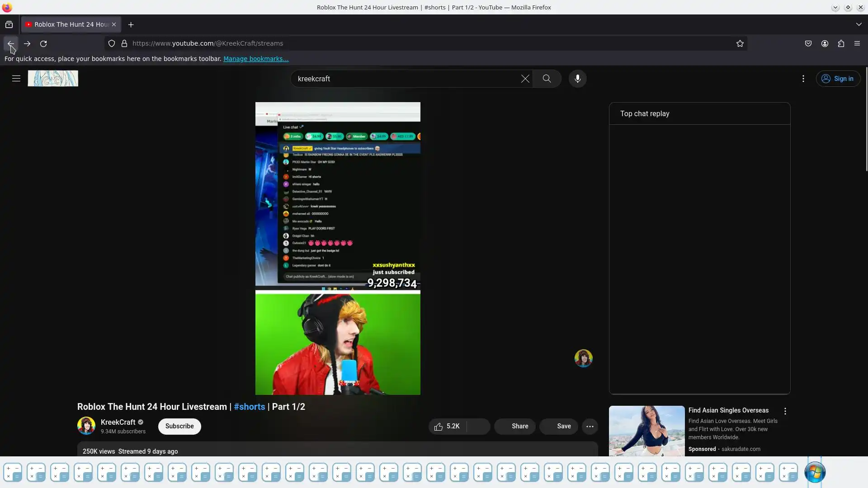This screenshot has width=868, height=488.
Task: Click the YouTube voice search microphone icon
Action: (x=577, y=79)
